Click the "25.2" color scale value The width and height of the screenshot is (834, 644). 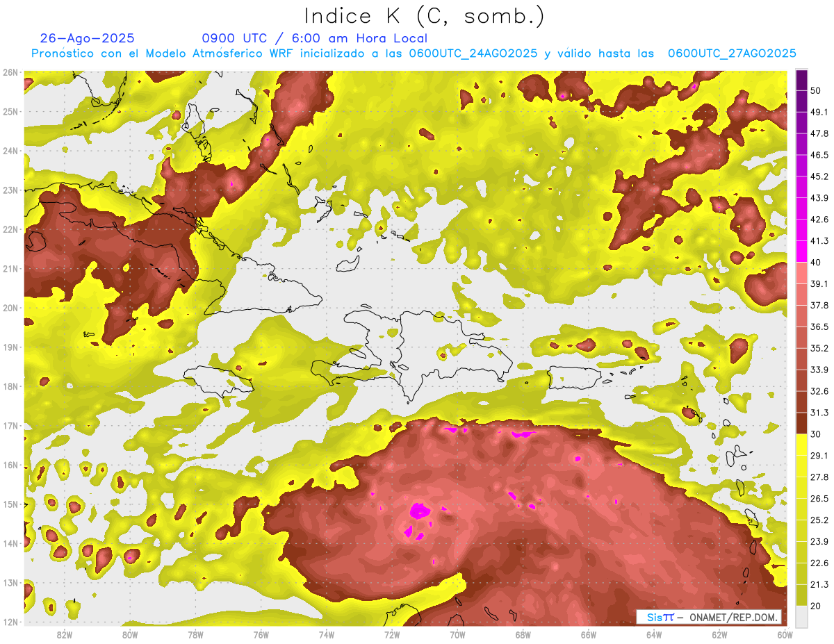tap(819, 520)
